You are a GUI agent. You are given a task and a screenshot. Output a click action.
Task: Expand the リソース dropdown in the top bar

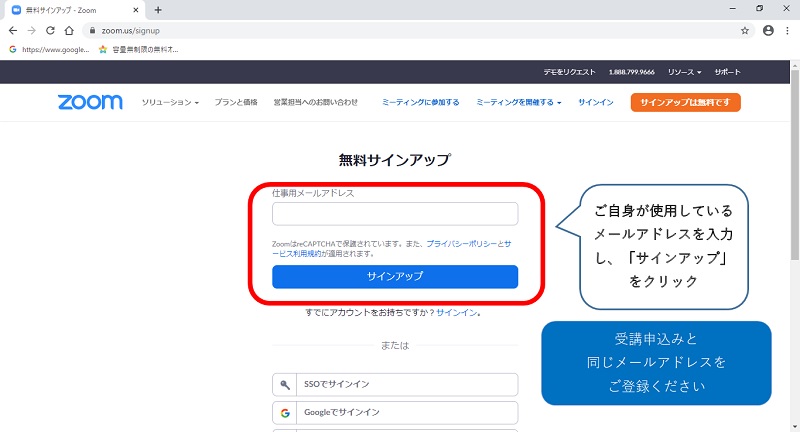(x=685, y=72)
